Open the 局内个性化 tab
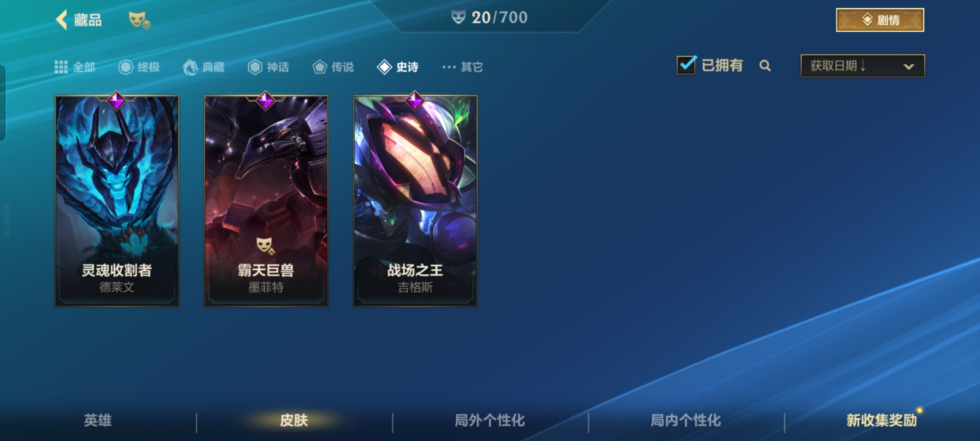Screen dimensions: 980x441 pos(686,420)
